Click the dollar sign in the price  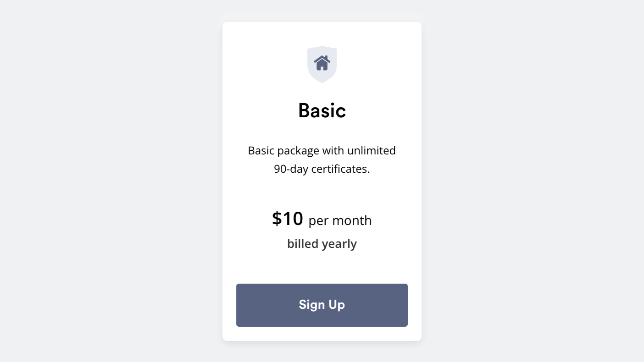[x=277, y=219]
